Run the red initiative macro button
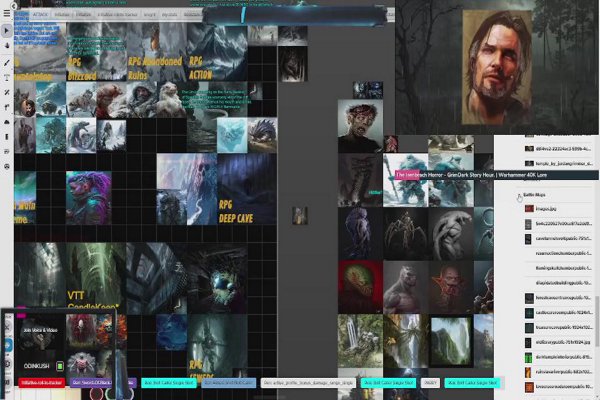The width and height of the screenshot is (600, 400). 41,383
